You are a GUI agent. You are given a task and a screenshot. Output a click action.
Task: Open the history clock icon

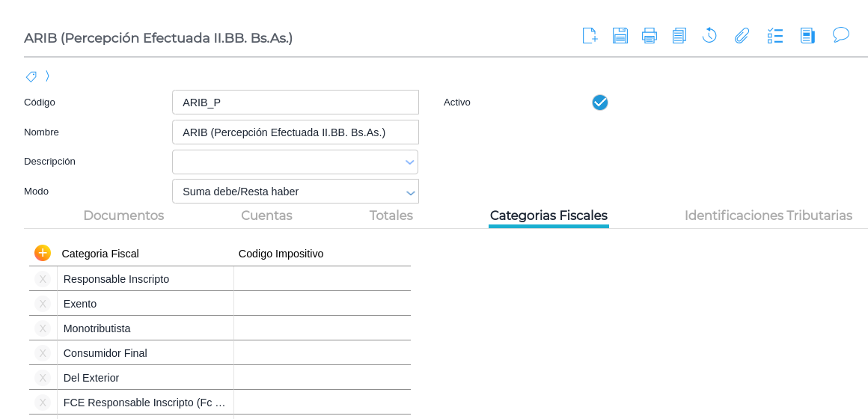[709, 35]
